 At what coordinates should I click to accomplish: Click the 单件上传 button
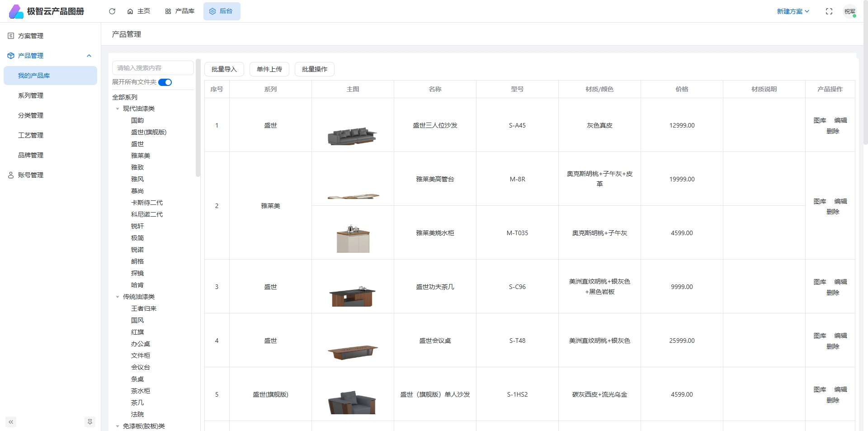tap(269, 69)
